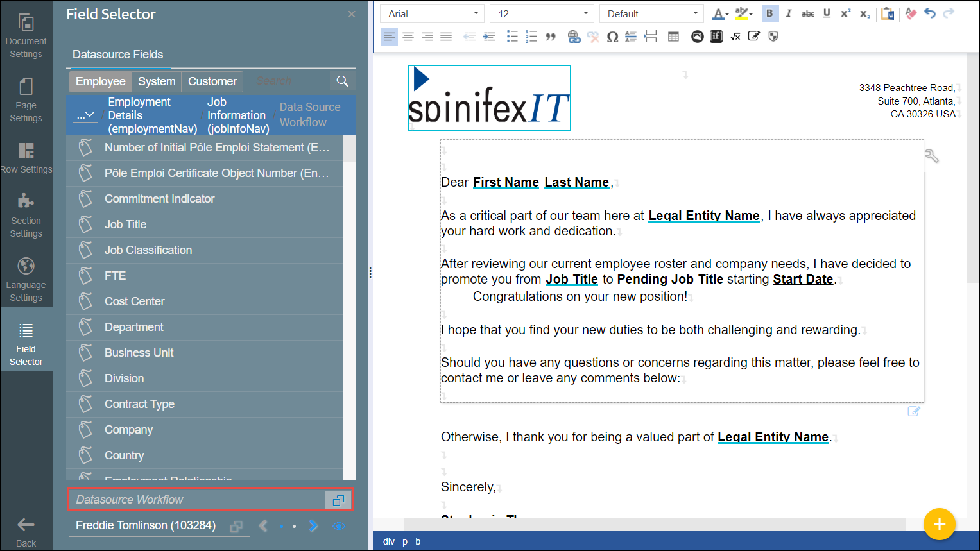The height and width of the screenshot is (551, 980).
Task: Open the square root formula tool
Action: tap(735, 37)
